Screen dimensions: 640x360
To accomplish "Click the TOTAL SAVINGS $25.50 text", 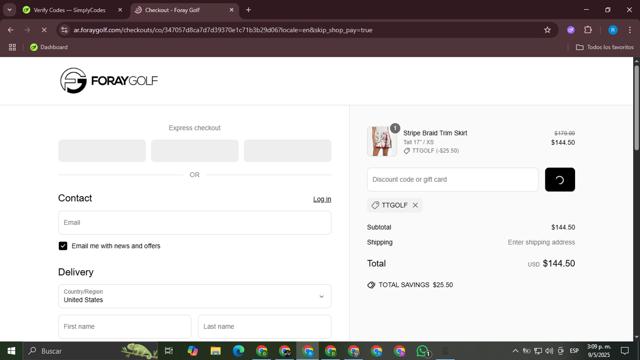I will [416, 285].
